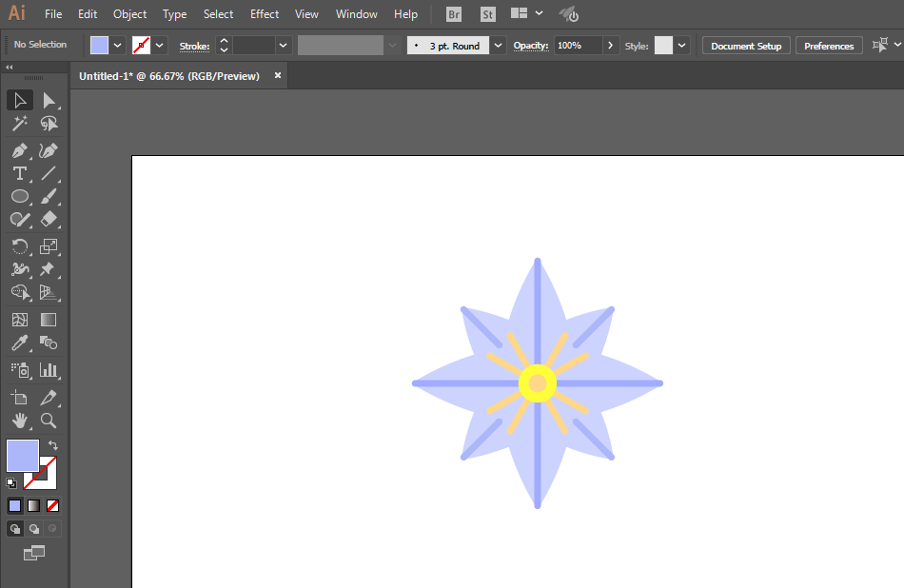
Task: Select the Pen tool
Action: click(x=20, y=151)
